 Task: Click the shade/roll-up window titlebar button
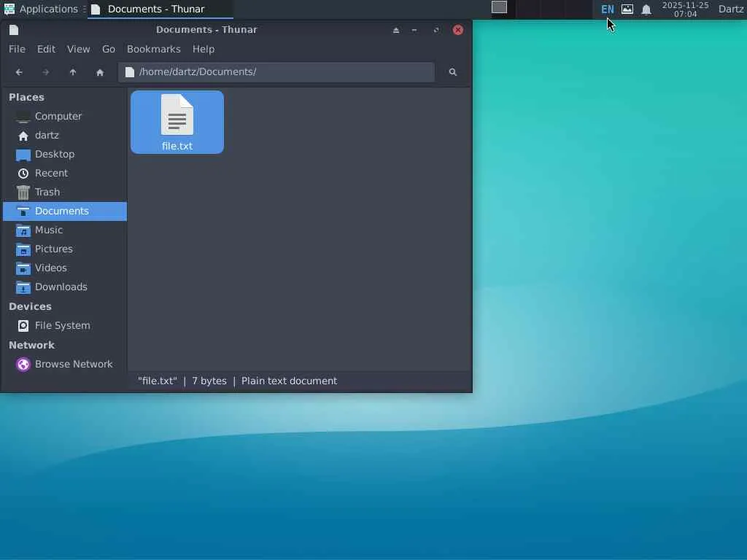(x=396, y=30)
